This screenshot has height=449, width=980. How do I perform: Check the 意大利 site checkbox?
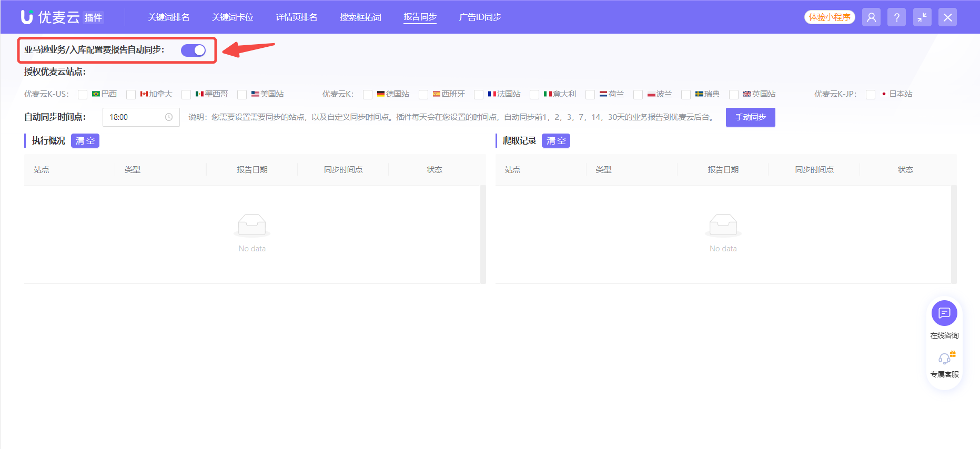click(x=534, y=95)
